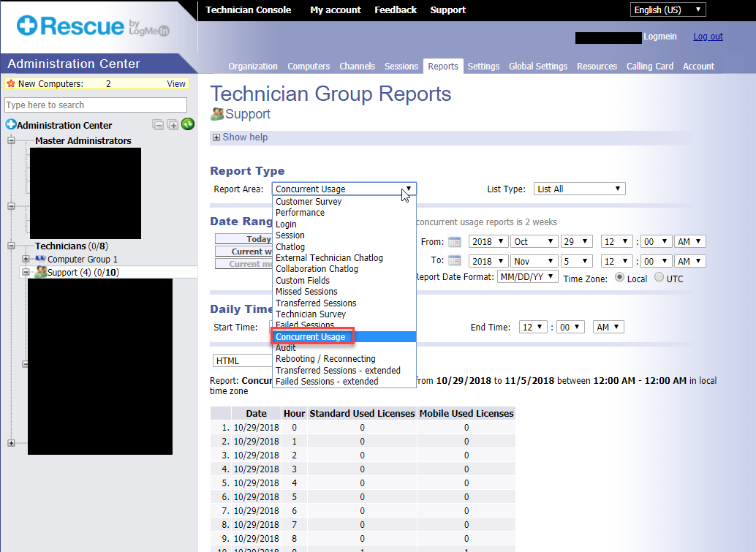Click the Type here to search field
Screen dimensions: 756x552
coord(96,105)
